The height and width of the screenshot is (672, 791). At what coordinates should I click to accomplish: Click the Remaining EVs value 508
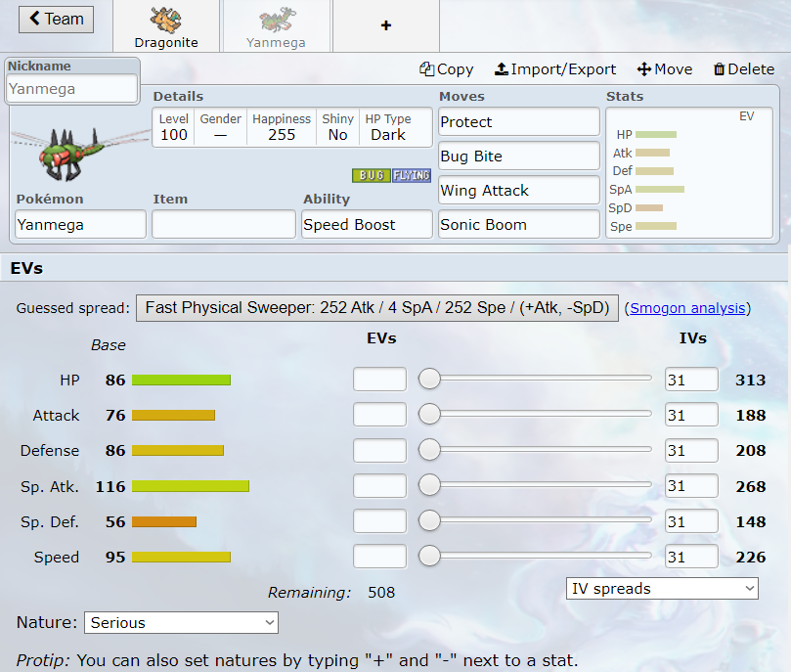381,593
